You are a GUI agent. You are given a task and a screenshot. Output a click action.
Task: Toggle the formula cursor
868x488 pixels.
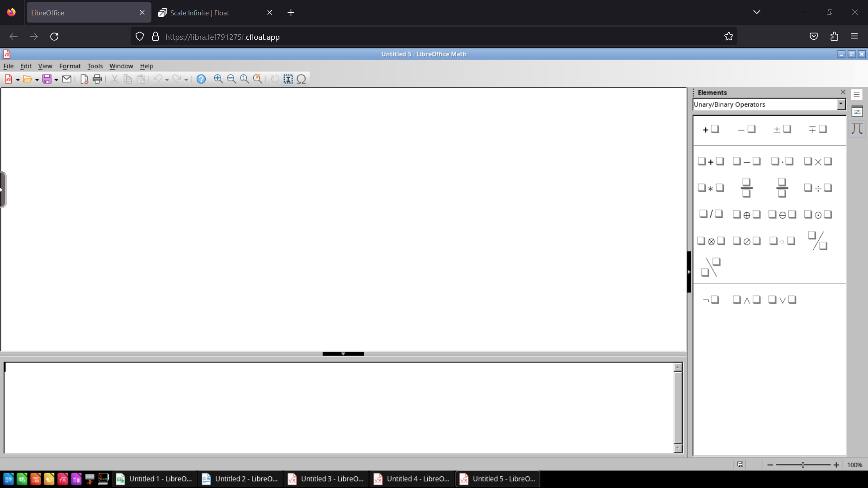tap(288, 79)
